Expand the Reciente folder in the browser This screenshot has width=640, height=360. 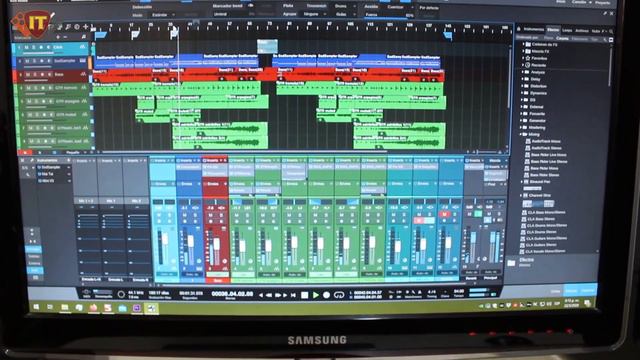[523, 65]
